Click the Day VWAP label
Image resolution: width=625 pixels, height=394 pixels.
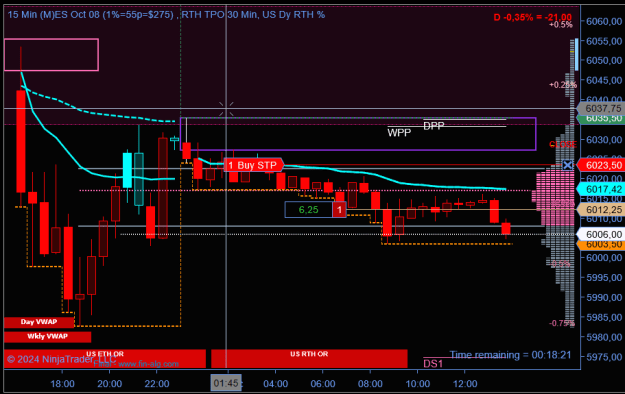[x=39, y=322]
